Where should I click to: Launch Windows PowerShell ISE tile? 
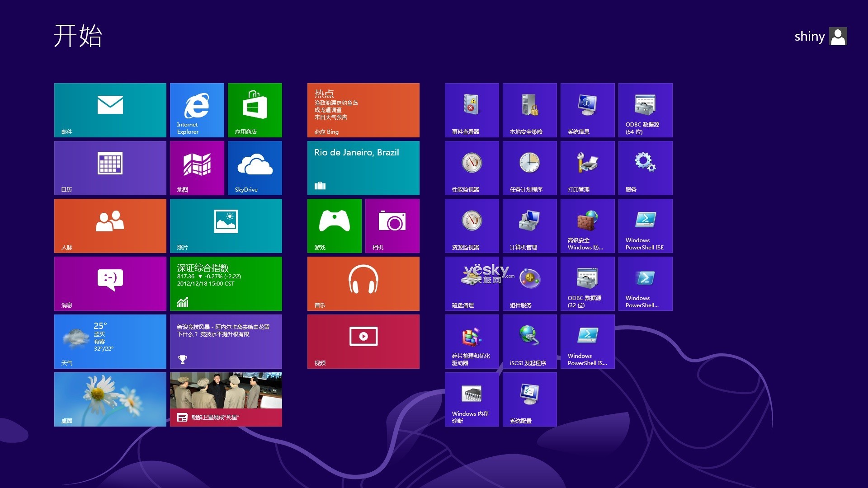(645, 225)
